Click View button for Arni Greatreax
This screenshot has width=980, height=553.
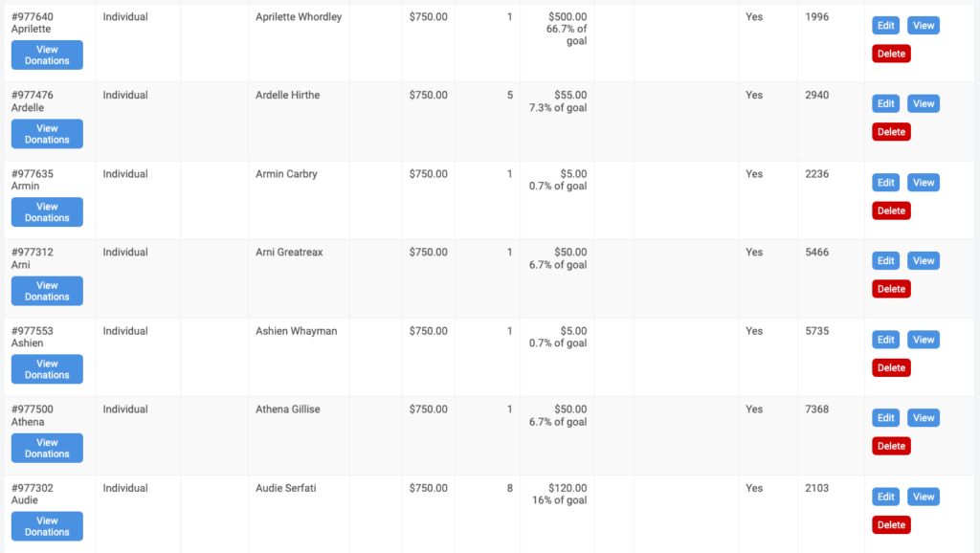point(924,260)
